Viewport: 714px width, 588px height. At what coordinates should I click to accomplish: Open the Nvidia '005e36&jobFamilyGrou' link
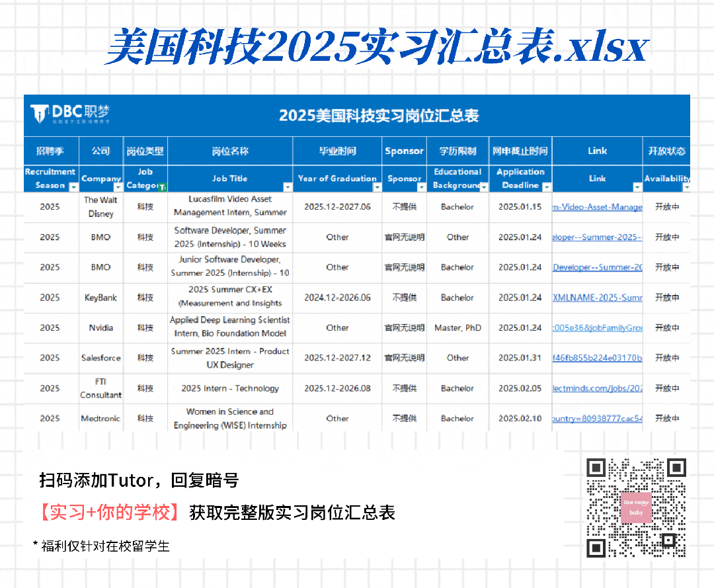tap(598, 328)
